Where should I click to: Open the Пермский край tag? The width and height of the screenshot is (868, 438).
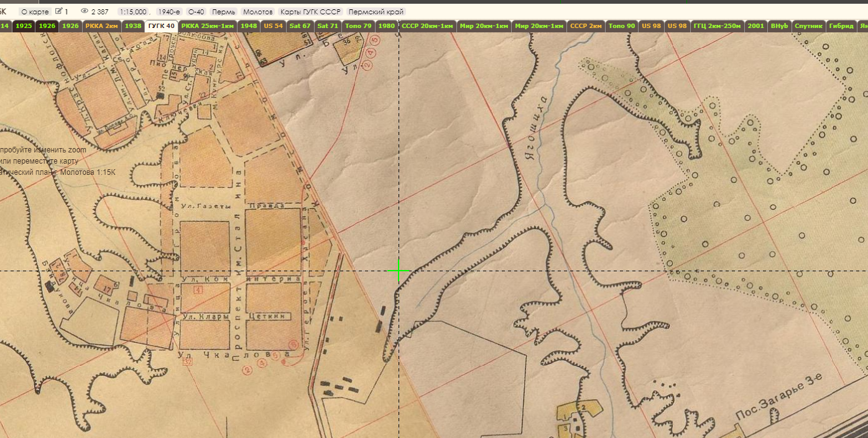[x=376, y=12]
